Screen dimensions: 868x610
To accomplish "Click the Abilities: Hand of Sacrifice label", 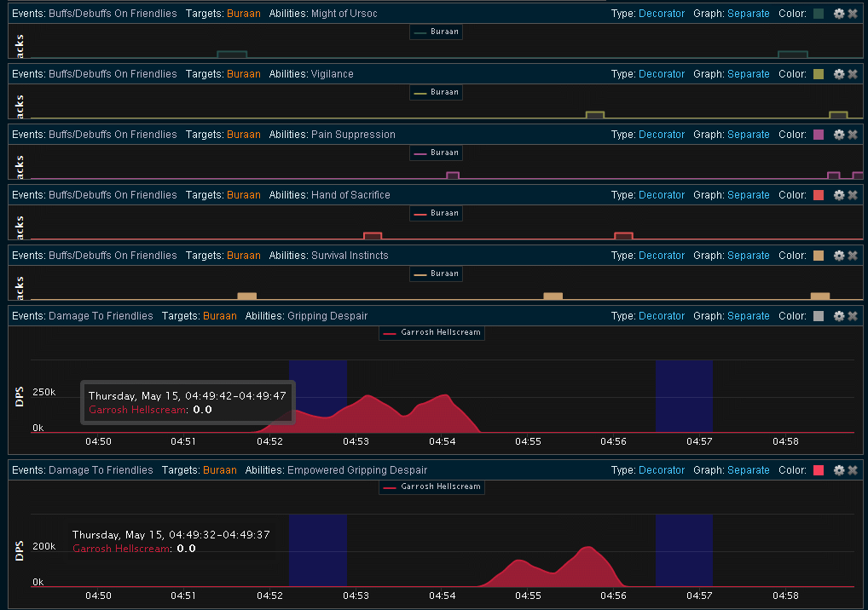I will [x=329, y=194].
